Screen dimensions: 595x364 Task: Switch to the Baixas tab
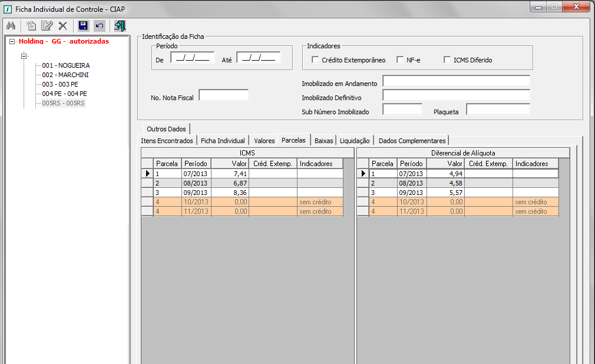point(323,141)
